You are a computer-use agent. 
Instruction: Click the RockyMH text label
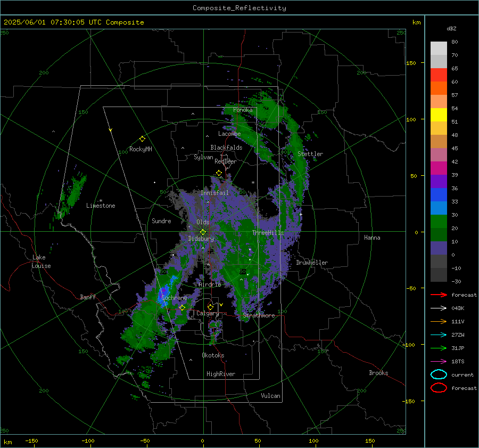pyautogui.click(x=141, y=149)
